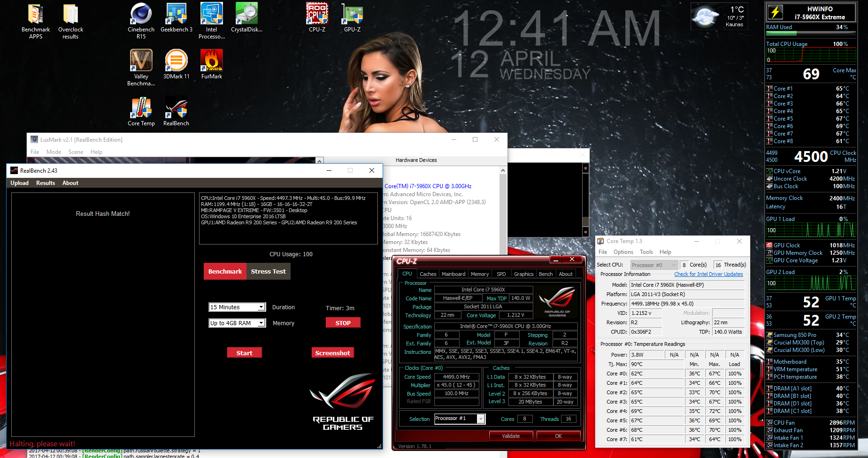Click the red STOP button

(x=343, y=323)
